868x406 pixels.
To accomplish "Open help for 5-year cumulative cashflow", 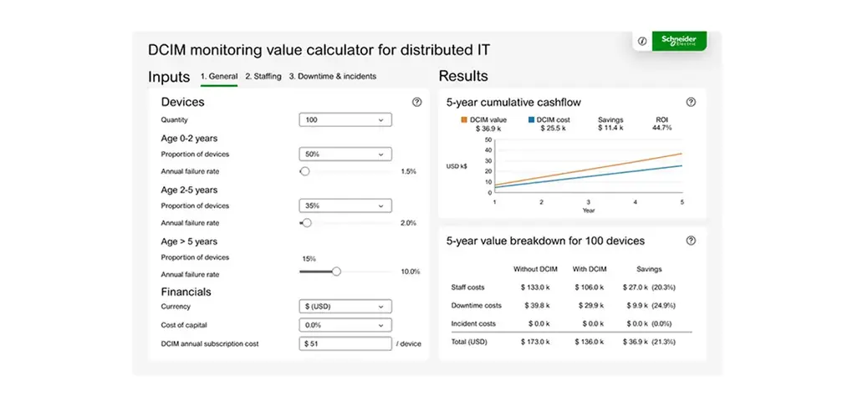I will 691,102.
